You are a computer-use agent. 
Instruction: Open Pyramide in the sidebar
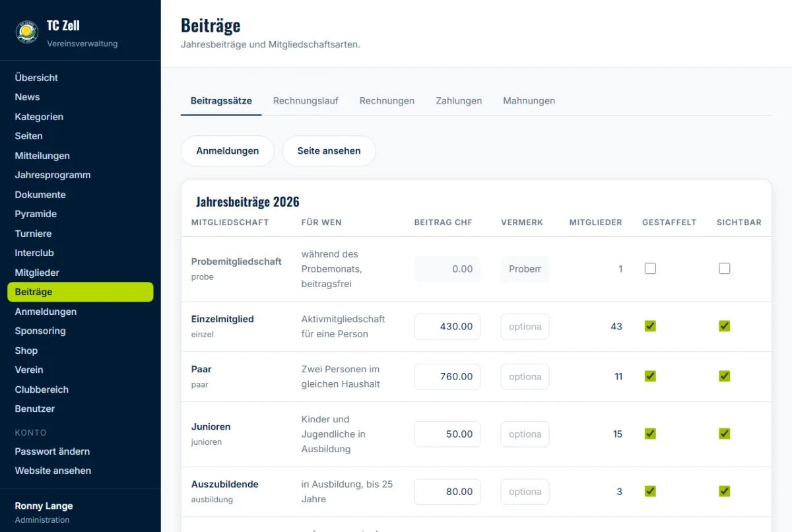pos(36,214)
